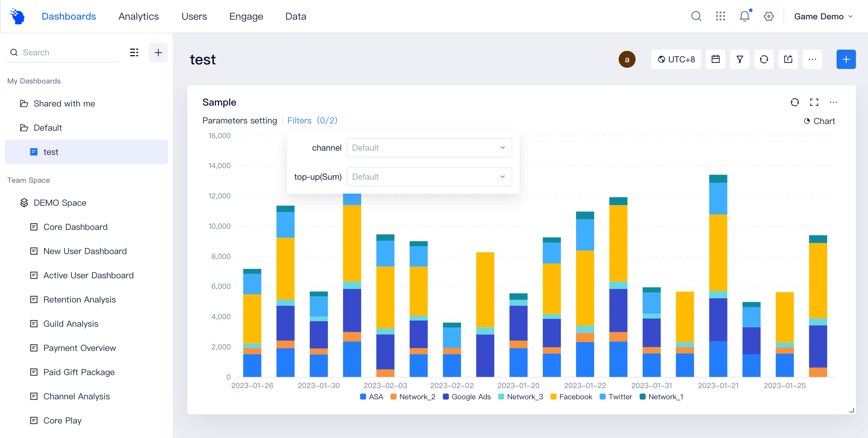This screenshot has height=438, width=868.
Task: Toggle Twitter series in chart legend
Action: 616,397
